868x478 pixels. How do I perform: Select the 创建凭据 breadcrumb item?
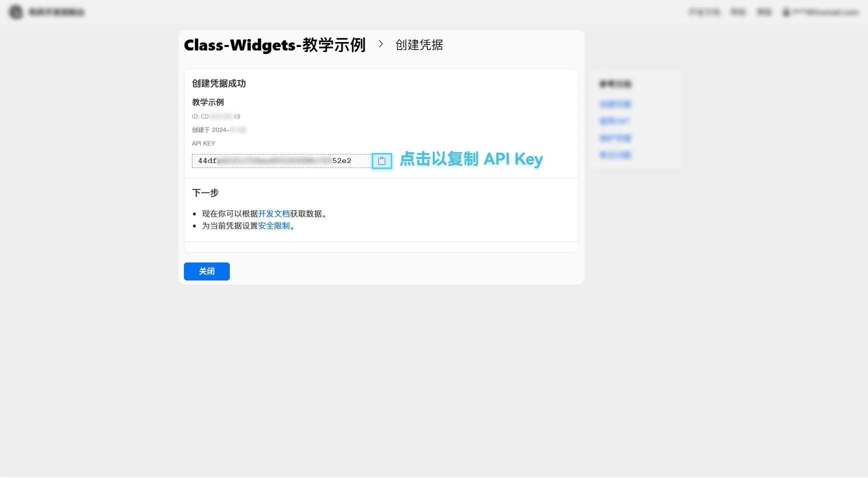coord(419,44)
